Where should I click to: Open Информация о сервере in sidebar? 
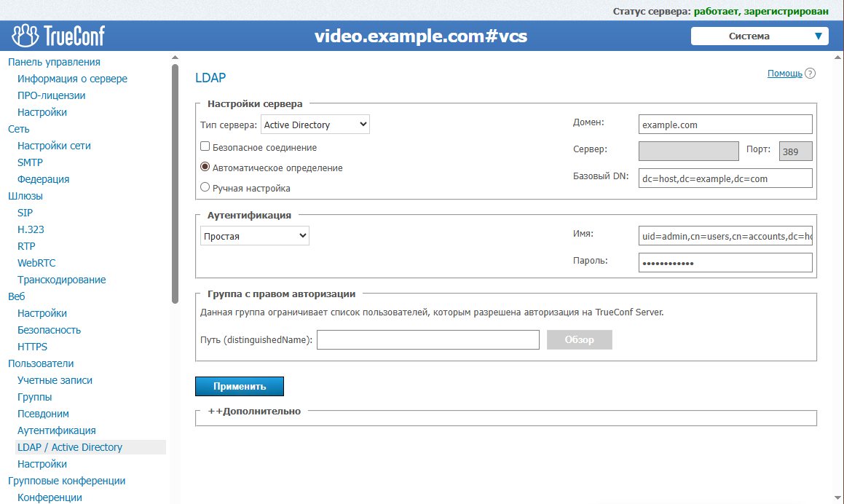72,79
